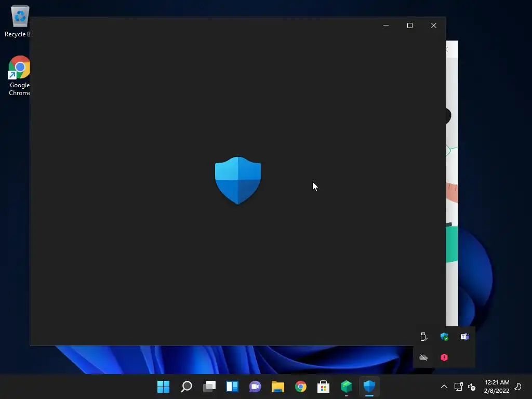532x399 pixels.
Task: Click the red alert tray icon
Action: (444, 357)
